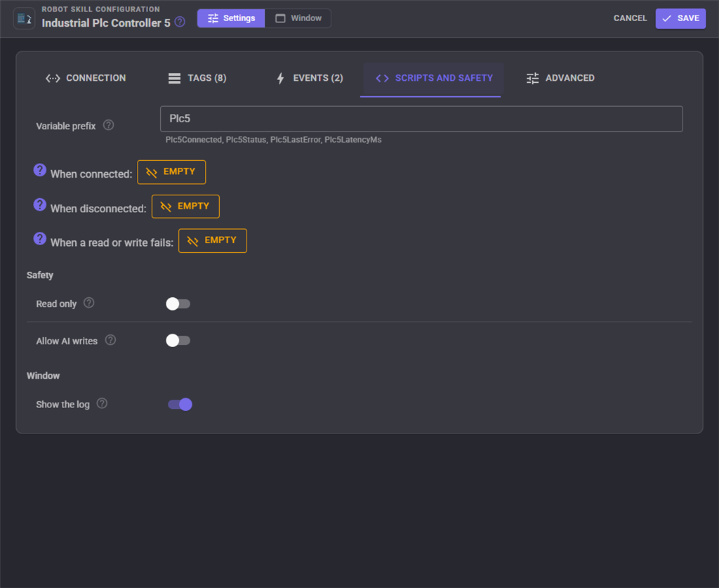Edit the empty read or write fails script

213,241
